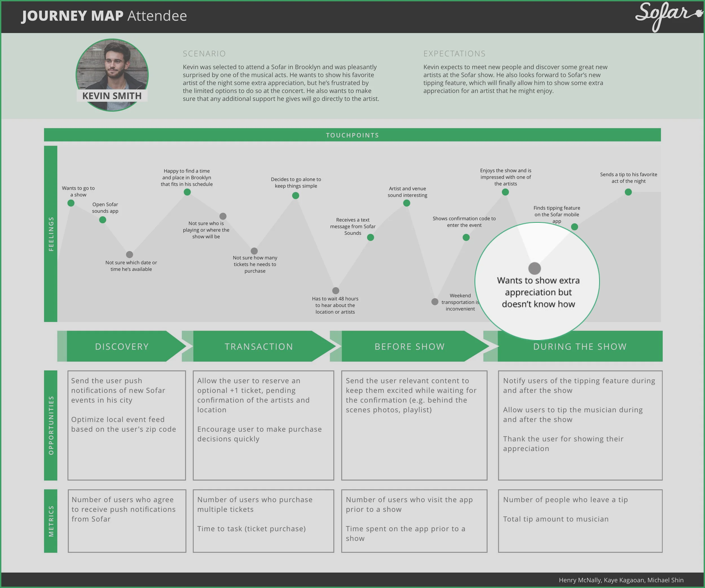Image resolution: width=705 pixels, height=588 pixels.
Task: Select the DURING THE SHOW stage
Action: tap(580, 346)
